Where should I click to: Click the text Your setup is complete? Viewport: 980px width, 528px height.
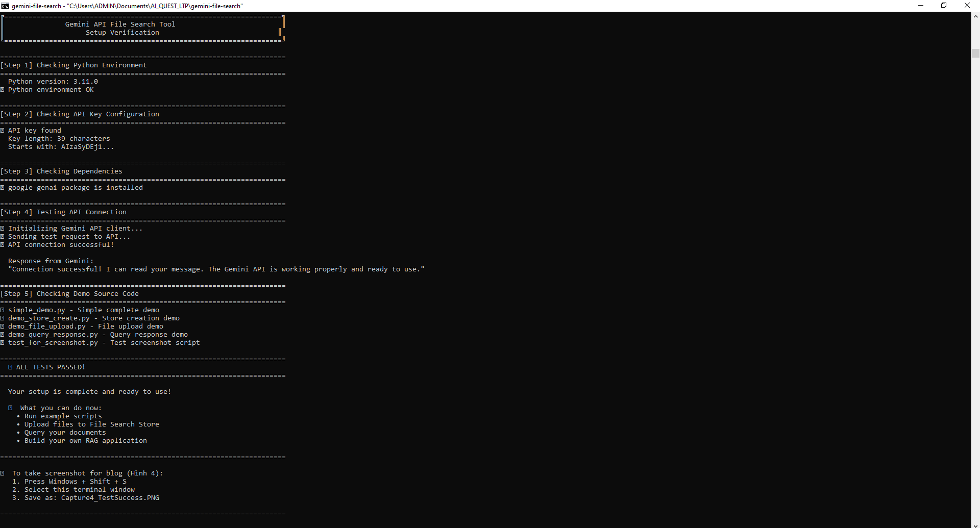tap(89, 391)
